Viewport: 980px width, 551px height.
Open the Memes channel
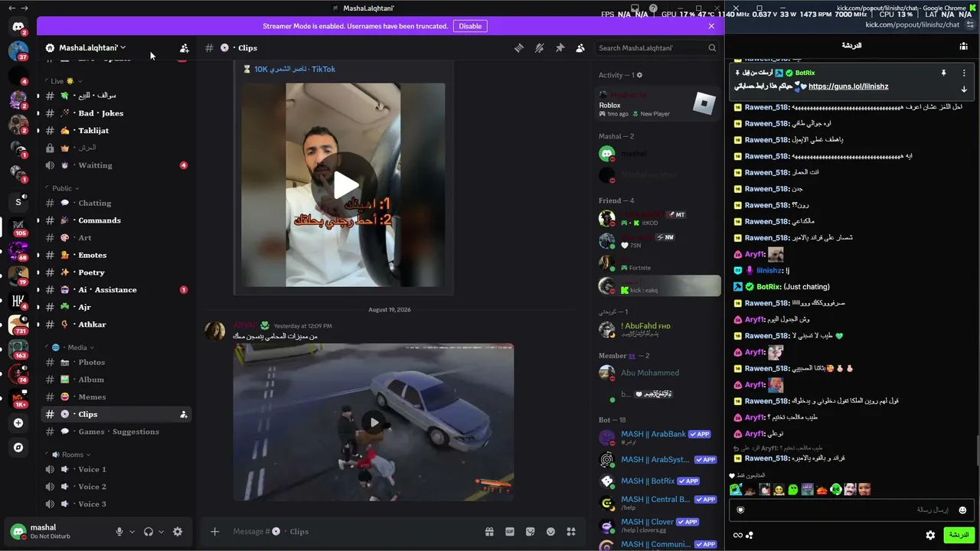coord(115,396)
